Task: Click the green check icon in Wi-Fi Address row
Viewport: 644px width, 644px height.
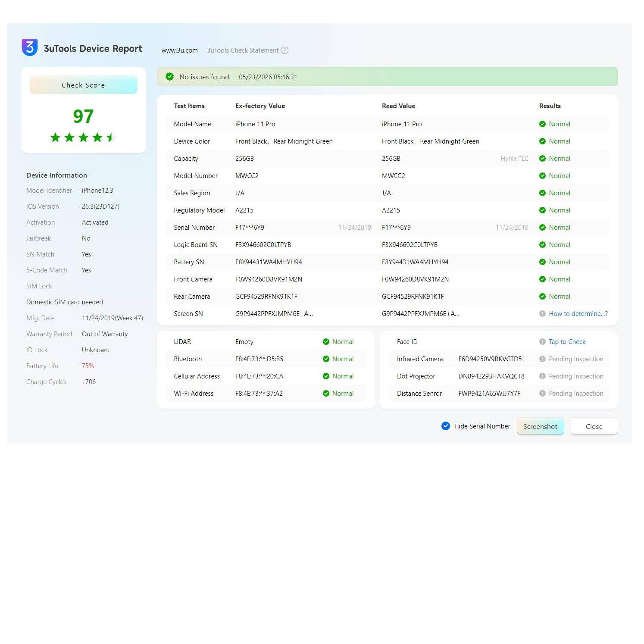Action: pos(326,394)
